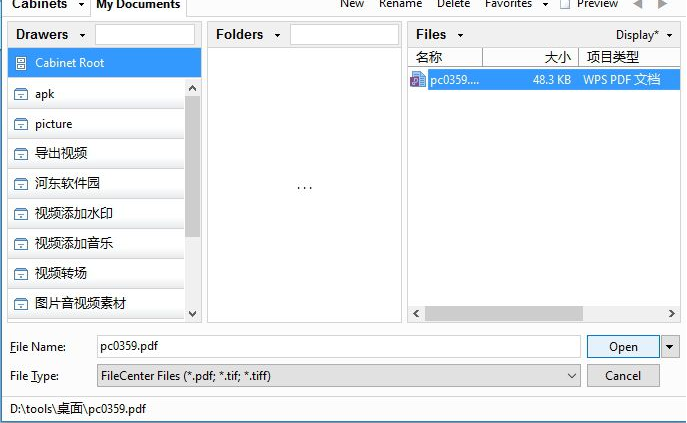Open the picture drawer
The height and width of the screenshot is (423, 687).
(x=96, y=124)
